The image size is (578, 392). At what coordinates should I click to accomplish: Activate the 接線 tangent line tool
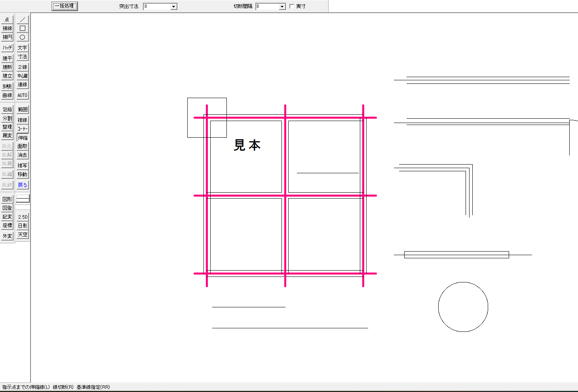click(7, 28)
